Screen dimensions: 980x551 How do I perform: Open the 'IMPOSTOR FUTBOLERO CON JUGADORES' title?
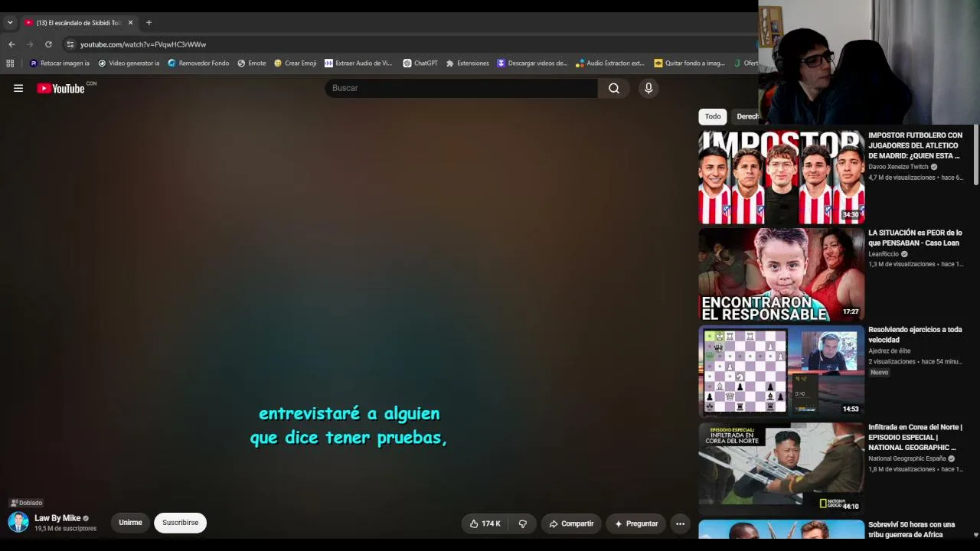point(915,145)
